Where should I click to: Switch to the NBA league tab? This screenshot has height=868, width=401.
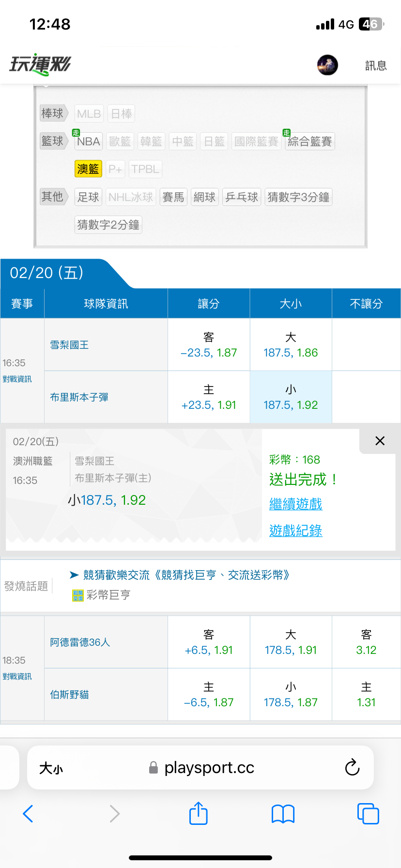click(x=88, y=141)
